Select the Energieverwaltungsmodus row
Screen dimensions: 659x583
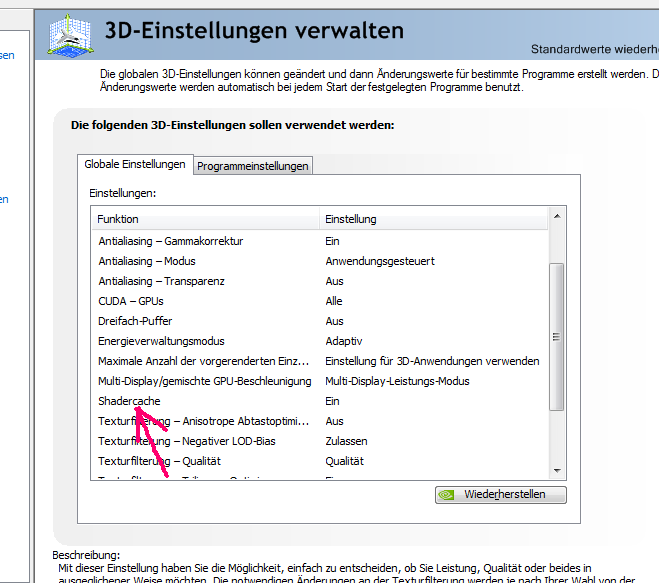pyautogui.click(x=320, y=341)
